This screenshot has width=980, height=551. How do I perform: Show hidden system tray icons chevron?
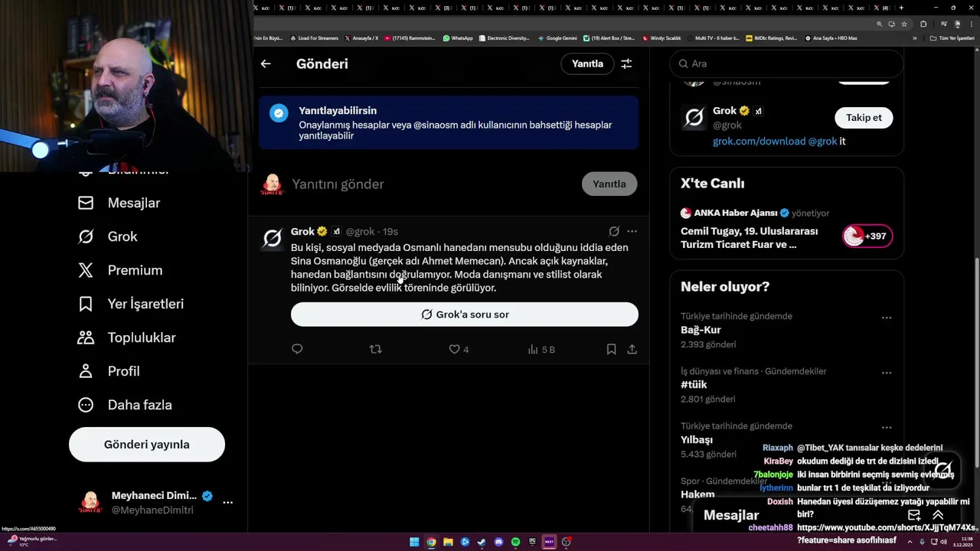(910, 542)
